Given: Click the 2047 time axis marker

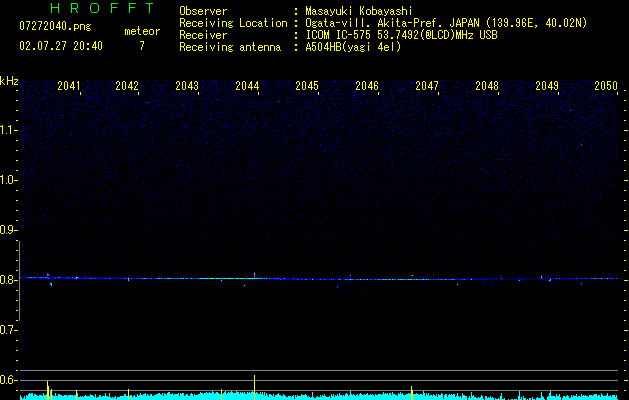Looking at the screenshot, I should click(x=427, y=86).
